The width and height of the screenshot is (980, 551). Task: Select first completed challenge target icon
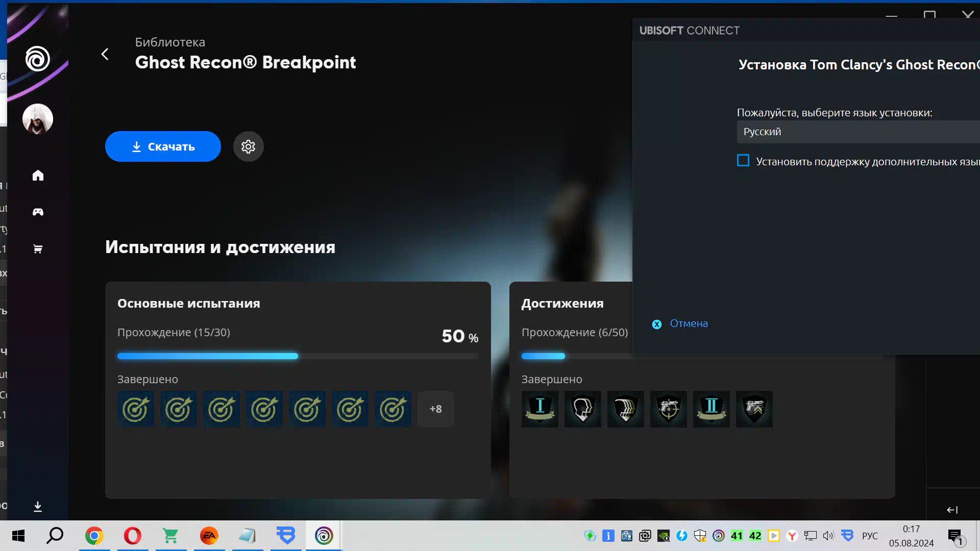tap(136, 409)
